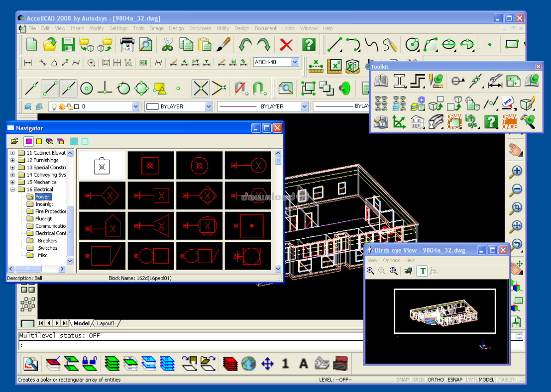Activate the hand pan tool on right toolbar
551x392 pixels.
pyautogui.click(x=516, y=150)
